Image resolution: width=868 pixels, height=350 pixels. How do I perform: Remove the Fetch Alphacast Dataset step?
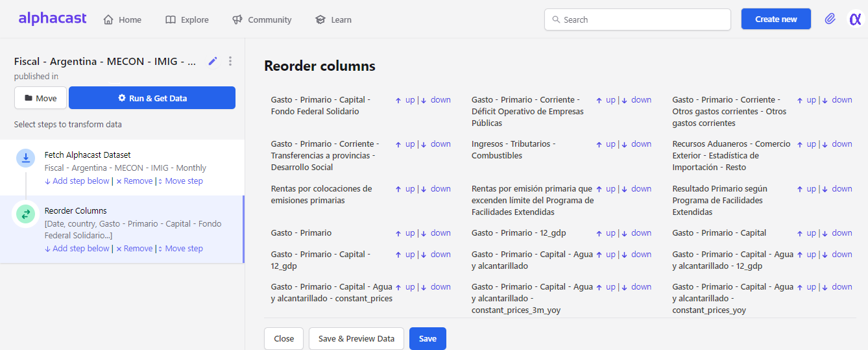pyautogui.click(x=134, y=181)
